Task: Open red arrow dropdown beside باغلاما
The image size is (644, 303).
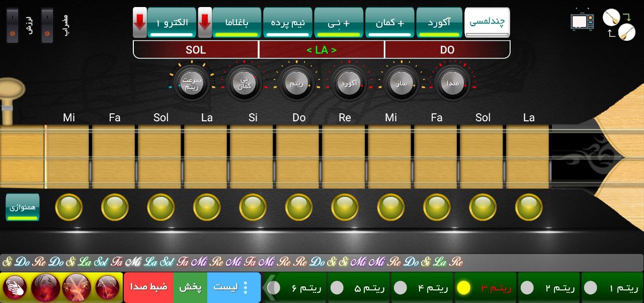Action: [205, 23]
